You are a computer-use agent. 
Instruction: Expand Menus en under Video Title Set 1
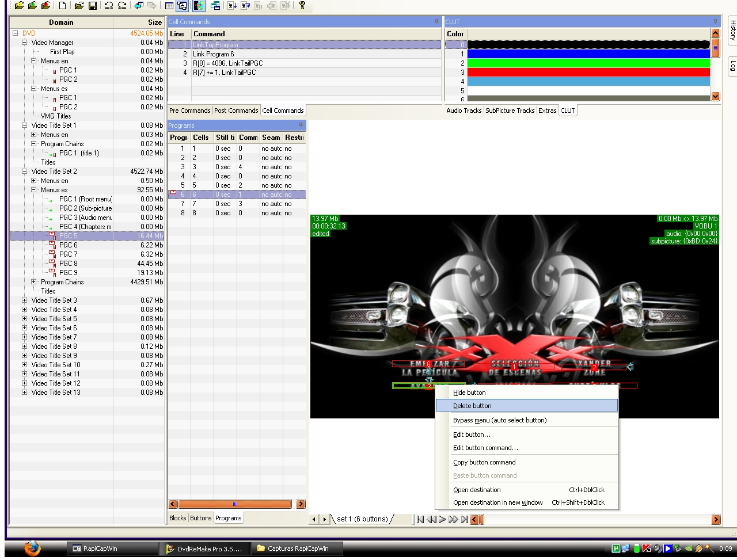34,135
